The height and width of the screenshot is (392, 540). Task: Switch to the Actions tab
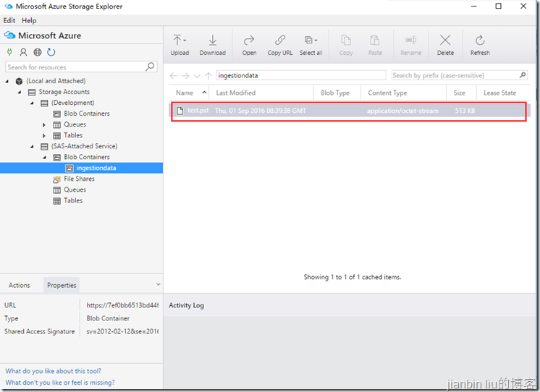click(20, 285)
